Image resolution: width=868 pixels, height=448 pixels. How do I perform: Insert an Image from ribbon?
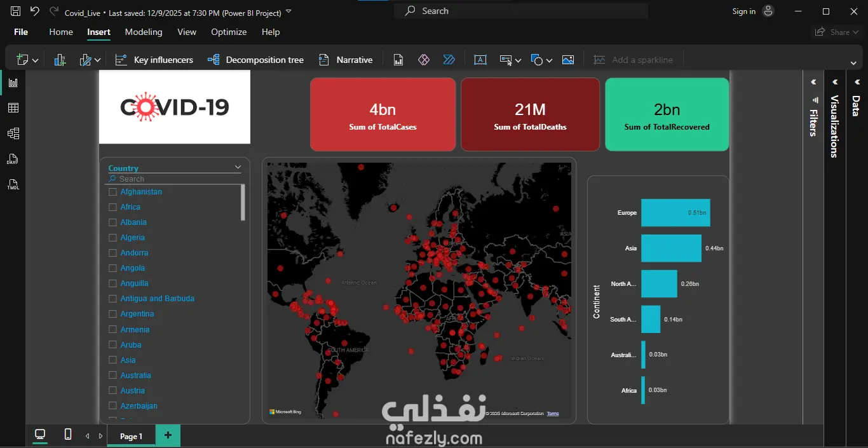pos(568,60)
